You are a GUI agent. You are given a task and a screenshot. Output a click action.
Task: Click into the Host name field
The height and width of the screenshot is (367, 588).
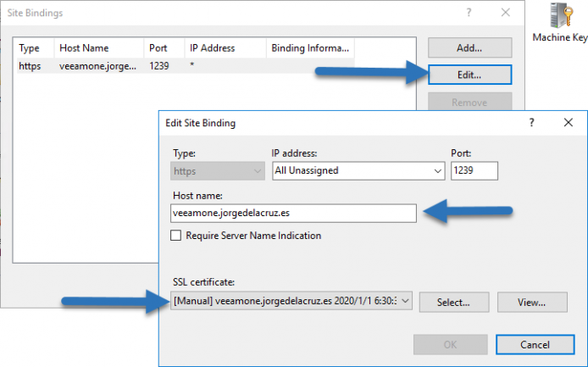click(x=293, y=213)
